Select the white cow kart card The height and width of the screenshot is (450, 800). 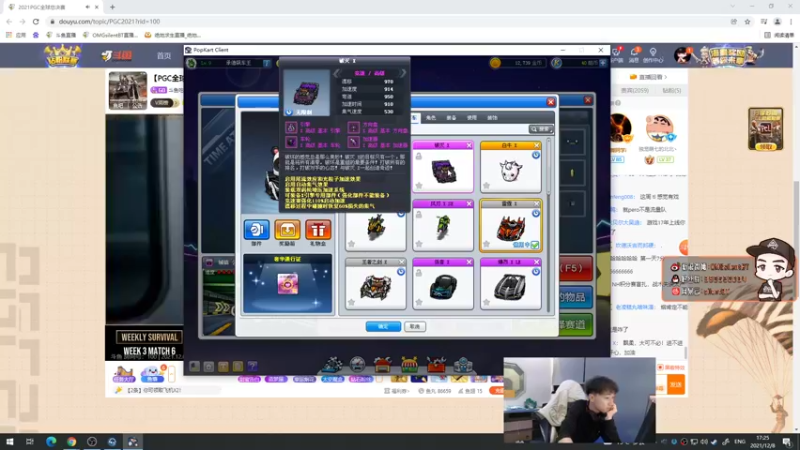coord(510,166)
